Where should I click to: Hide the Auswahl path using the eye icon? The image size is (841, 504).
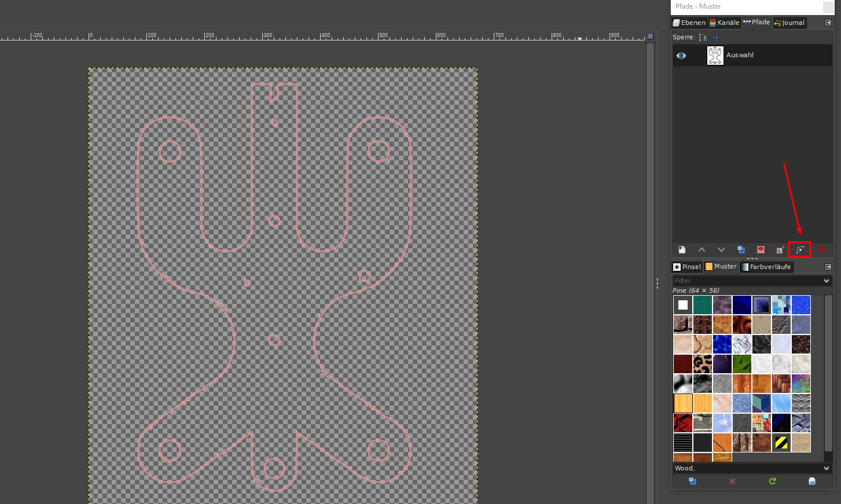681,56
